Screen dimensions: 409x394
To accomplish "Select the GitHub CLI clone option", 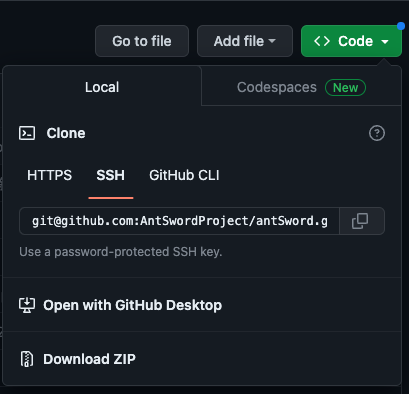I will (184, 175).
